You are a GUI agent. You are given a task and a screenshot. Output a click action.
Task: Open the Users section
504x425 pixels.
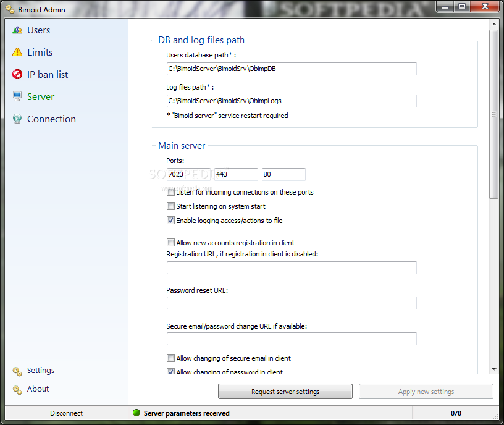click(38, 30)
